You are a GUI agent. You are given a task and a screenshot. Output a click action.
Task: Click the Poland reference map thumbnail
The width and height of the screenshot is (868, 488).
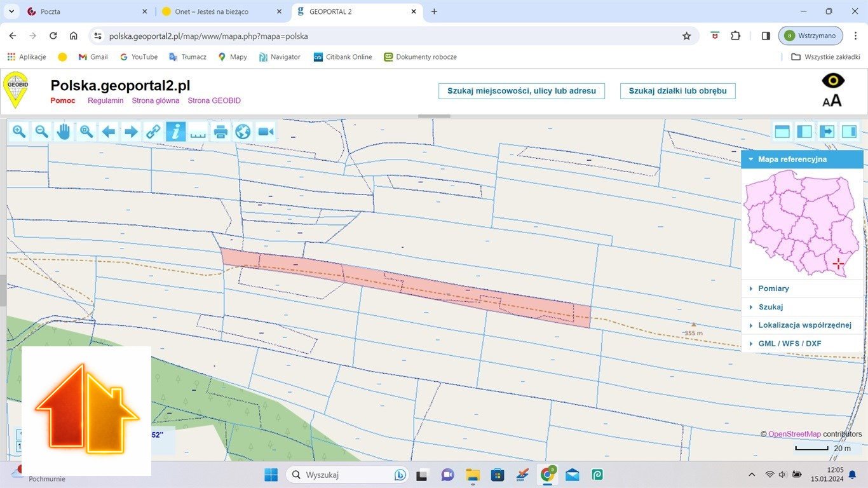[x=802, y=223]
